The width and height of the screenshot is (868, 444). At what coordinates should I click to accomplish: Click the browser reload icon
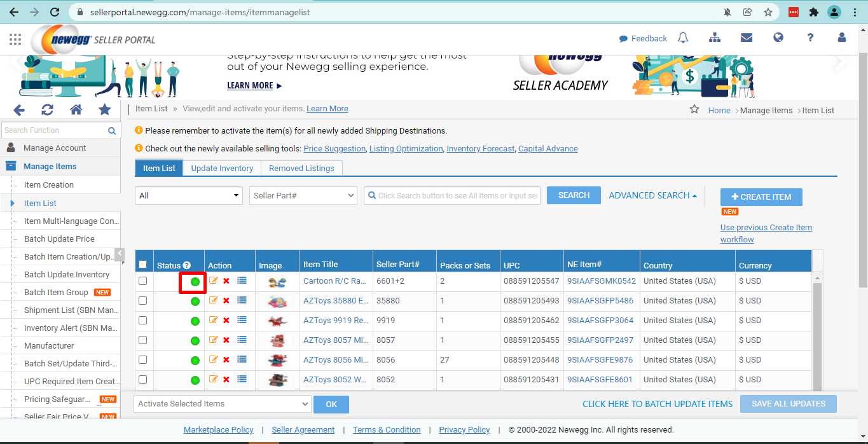[x=55, y=12]
